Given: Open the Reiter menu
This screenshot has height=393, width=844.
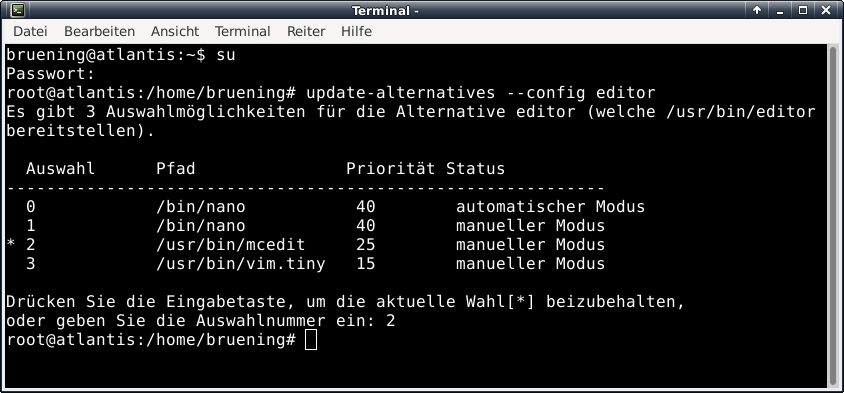Looking at the screenshot, I should (x=306, y=31).
